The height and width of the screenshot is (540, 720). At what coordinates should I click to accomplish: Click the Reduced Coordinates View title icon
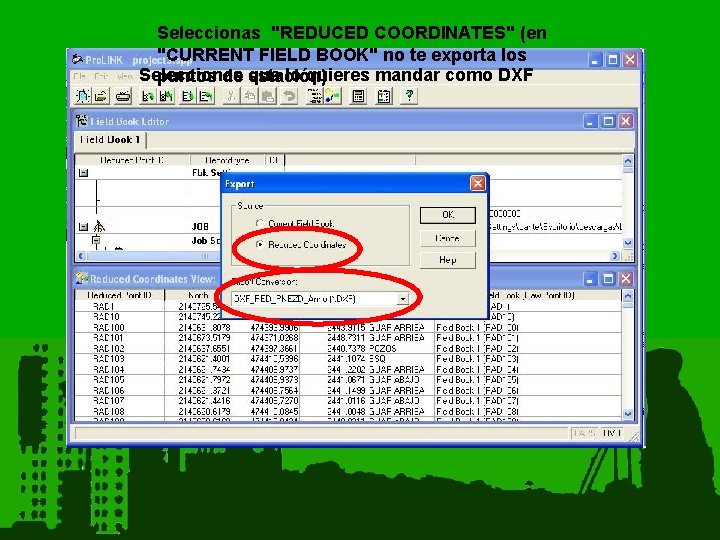pos(82,278)
